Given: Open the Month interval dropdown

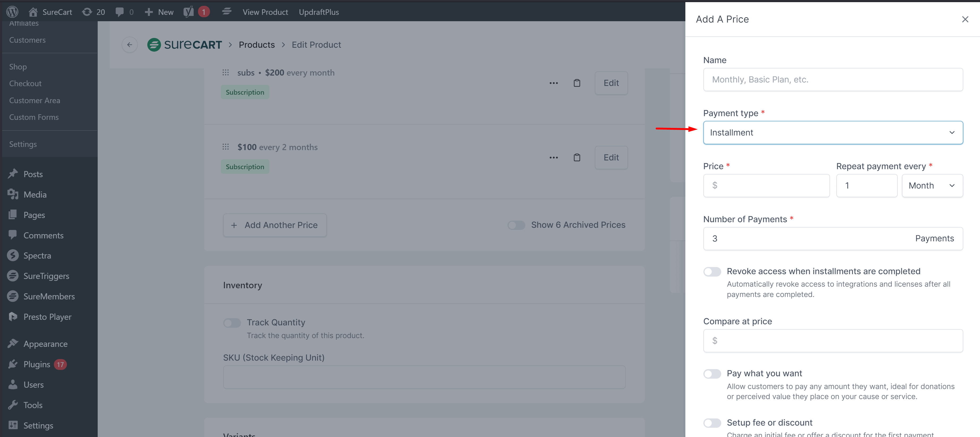Looking at the screenshot, I should 932,186.
